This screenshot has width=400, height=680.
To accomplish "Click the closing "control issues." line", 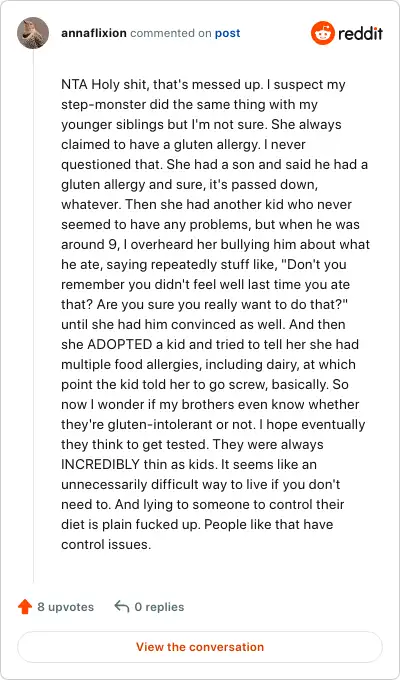I will click(x=106, y=544).
